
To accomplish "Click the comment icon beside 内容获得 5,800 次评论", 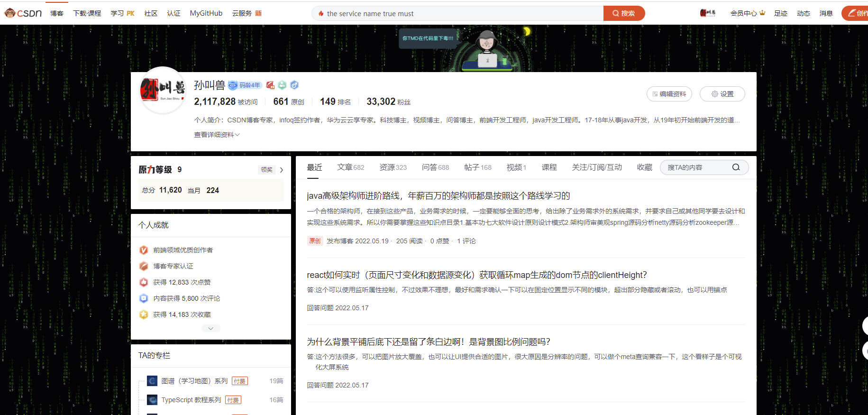I will click(144, 298).
